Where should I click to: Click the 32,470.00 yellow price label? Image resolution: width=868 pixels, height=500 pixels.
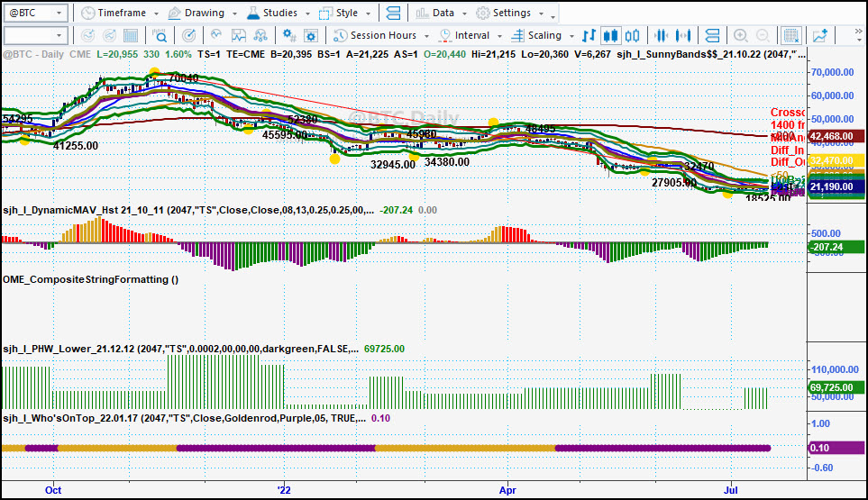[836, 161]
